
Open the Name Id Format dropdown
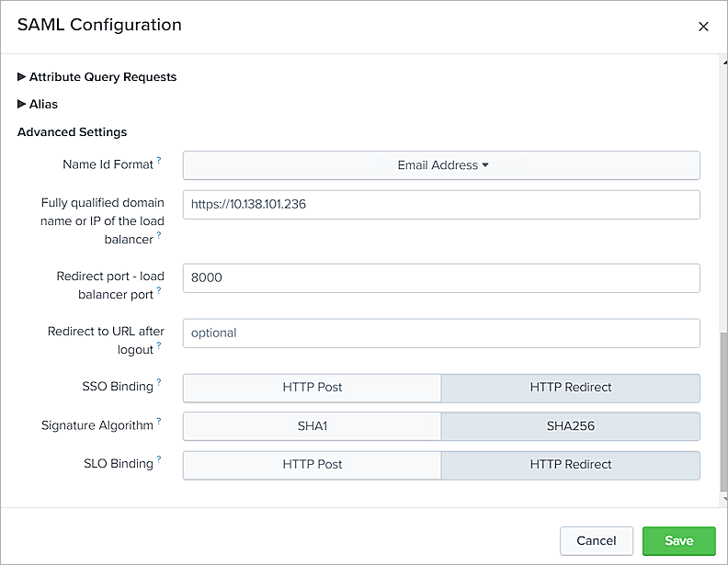pos(442,165)
